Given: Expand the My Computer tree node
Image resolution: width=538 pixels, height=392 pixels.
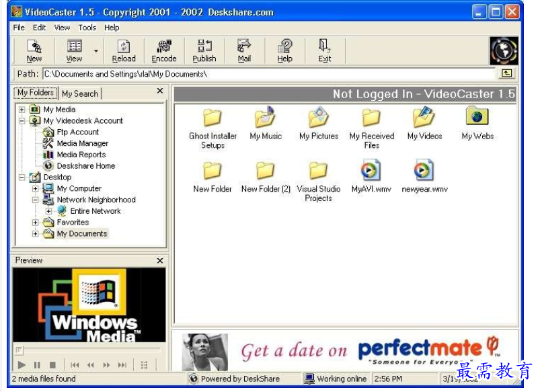Looking at the screenshot, I should 36,189.
